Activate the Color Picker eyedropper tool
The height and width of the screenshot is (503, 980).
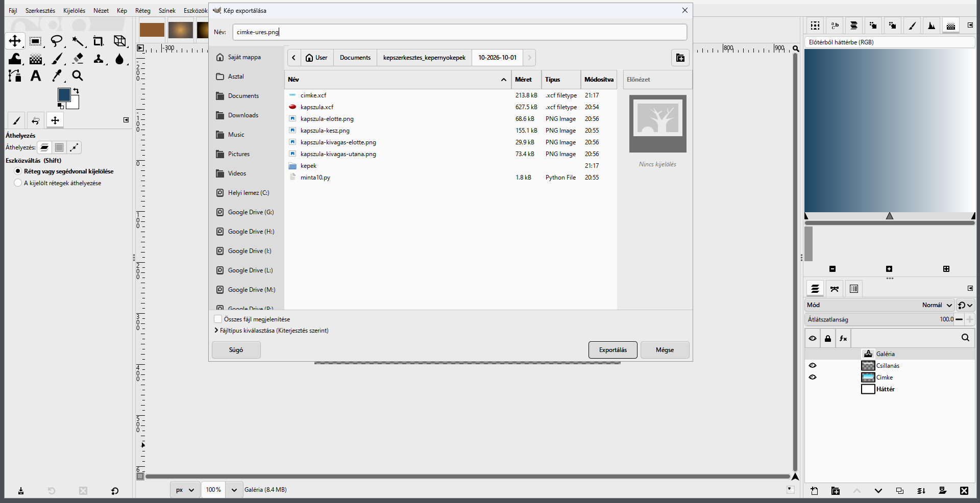(57, 76)
